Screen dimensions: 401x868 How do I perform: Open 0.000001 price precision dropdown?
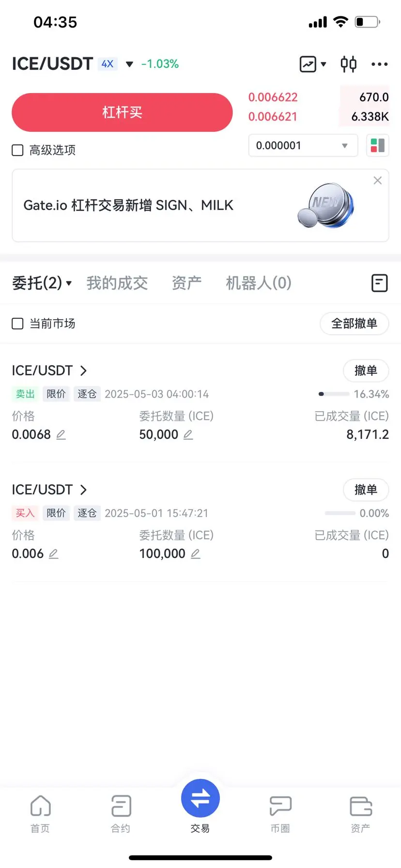303,145
